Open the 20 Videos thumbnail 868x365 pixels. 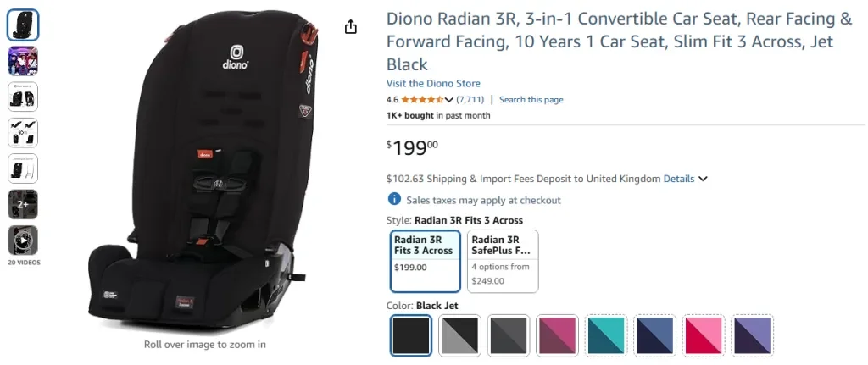click(23, 241)
